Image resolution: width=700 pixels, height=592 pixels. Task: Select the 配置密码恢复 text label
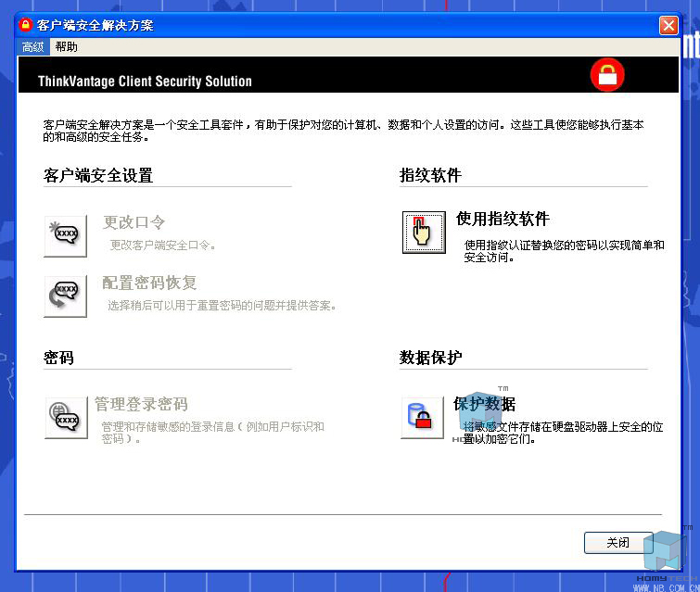(149, 283)
